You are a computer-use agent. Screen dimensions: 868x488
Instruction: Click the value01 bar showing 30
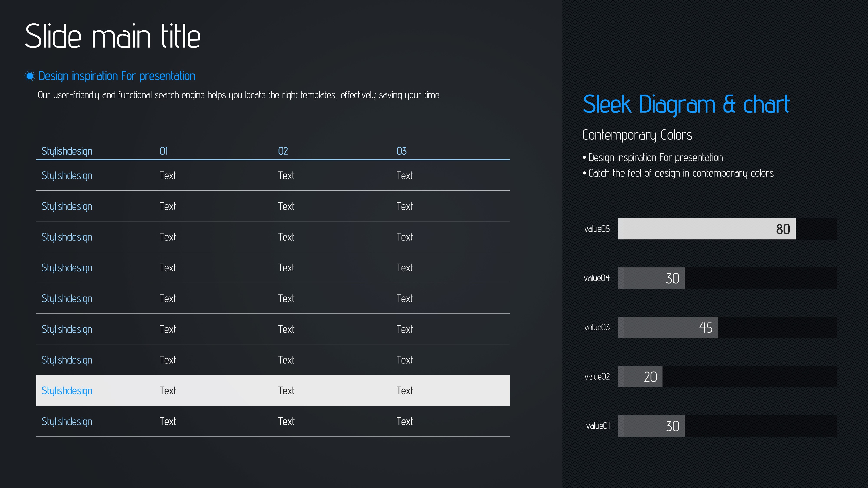651,426
